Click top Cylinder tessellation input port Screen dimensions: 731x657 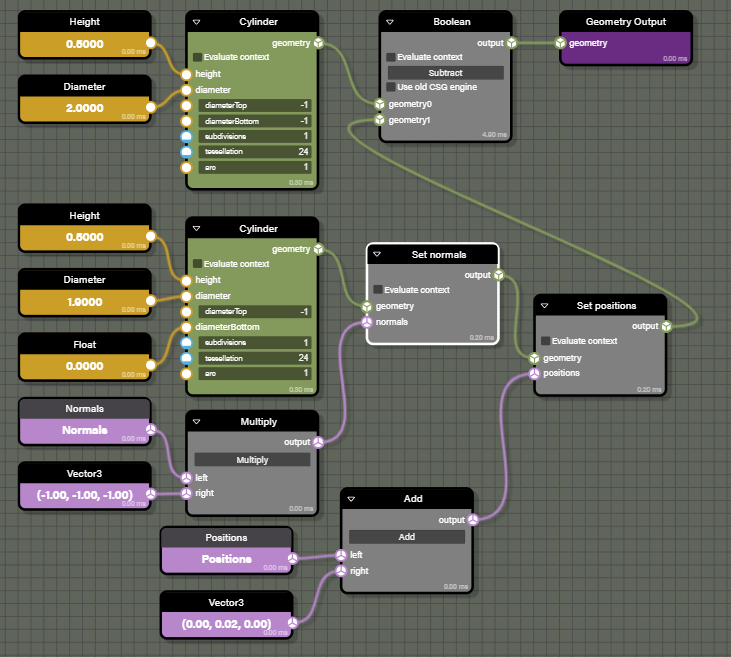(x=186, y=152)
